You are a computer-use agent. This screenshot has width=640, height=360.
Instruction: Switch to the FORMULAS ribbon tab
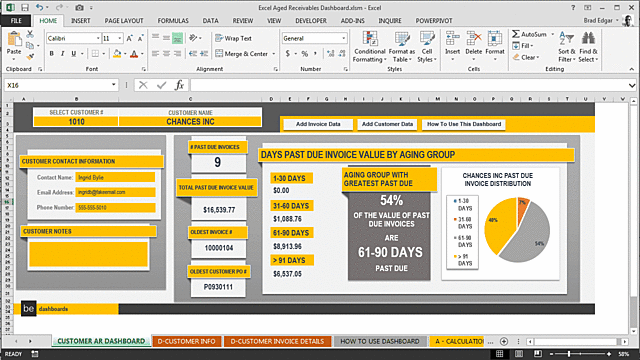pos(173,20)
